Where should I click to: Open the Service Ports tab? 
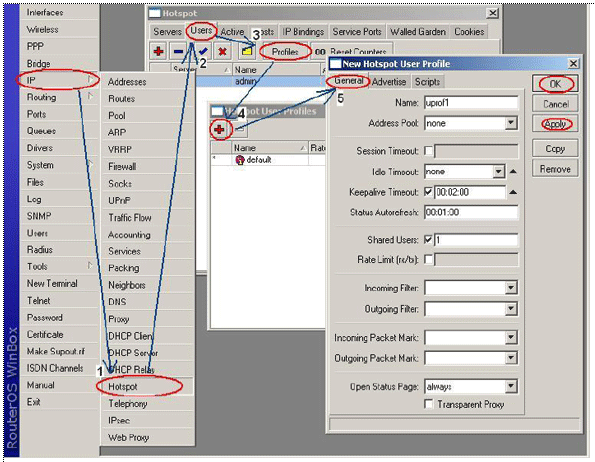(x=357, y=32)
